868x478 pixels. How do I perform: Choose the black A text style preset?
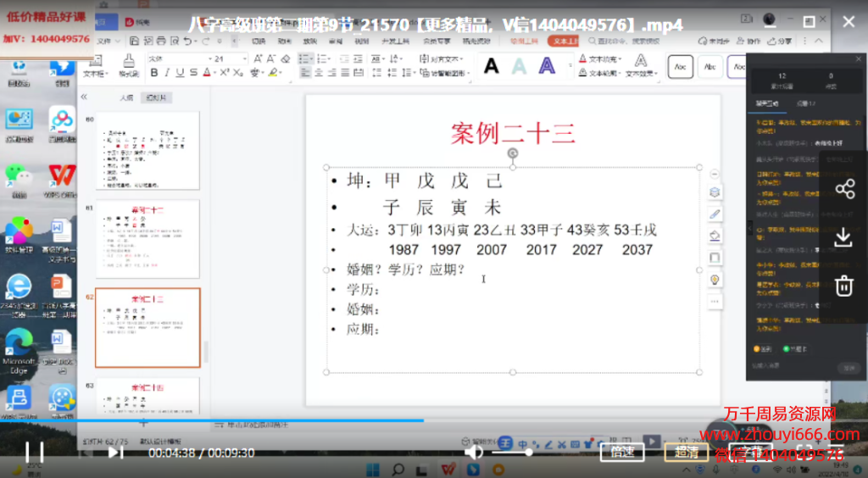491,66
